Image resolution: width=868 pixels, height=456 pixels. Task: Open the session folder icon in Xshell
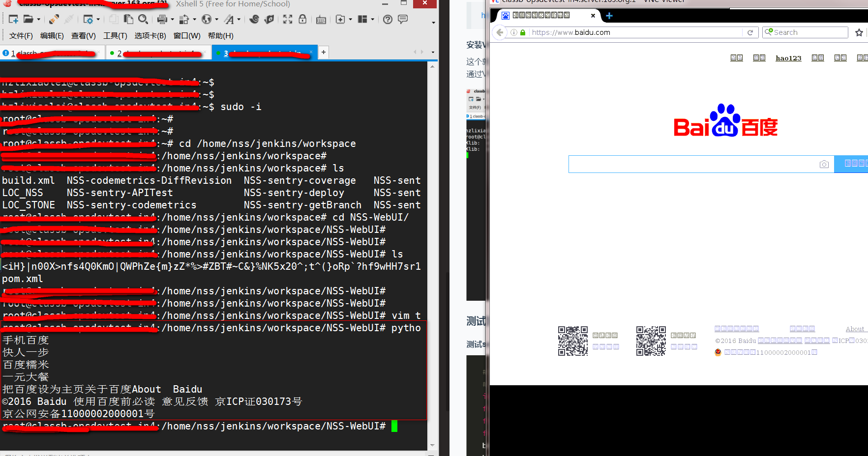pyautogui.click(x=29, y=19)
